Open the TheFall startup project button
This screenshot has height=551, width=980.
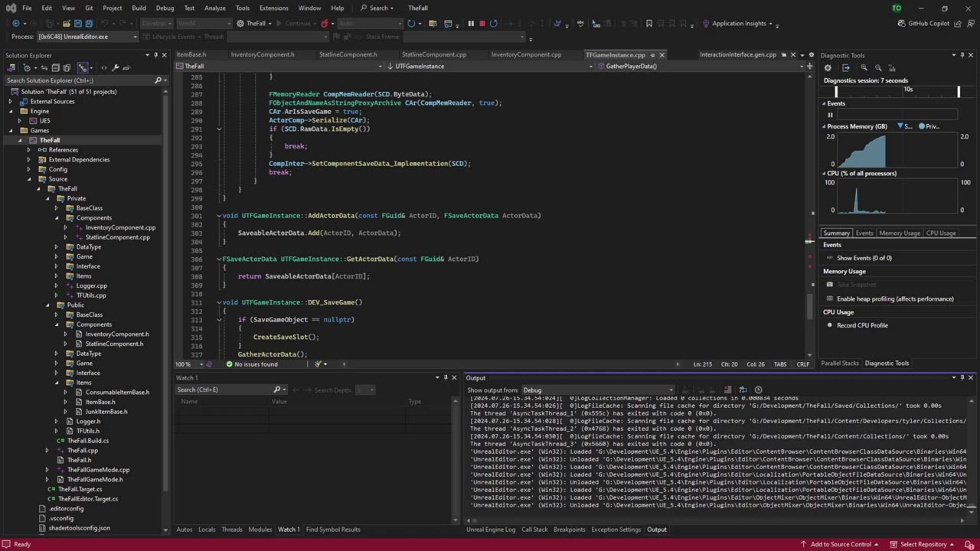[251, 24]
